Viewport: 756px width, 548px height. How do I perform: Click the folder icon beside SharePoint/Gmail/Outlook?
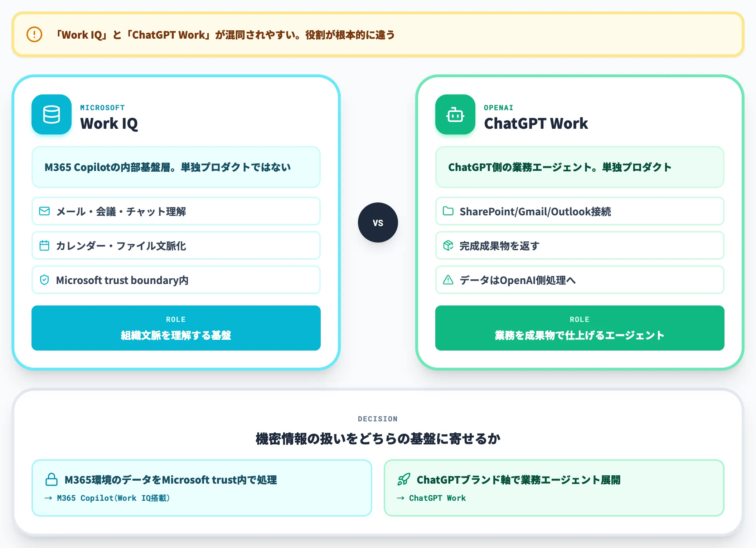(x=448, y=211)
